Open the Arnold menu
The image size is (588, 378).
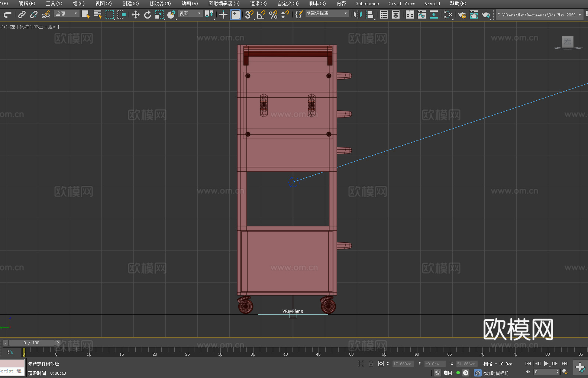[x=432, y=3]
